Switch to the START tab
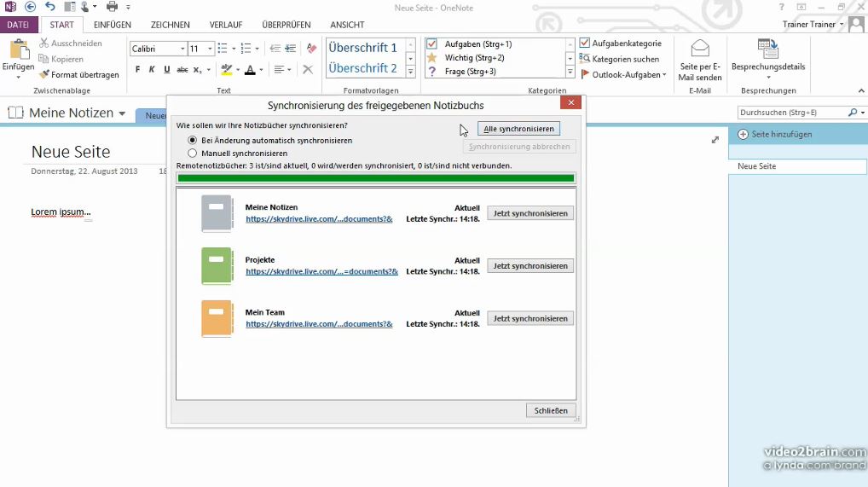This screenshot has height=487, width=868. [61, 25]
